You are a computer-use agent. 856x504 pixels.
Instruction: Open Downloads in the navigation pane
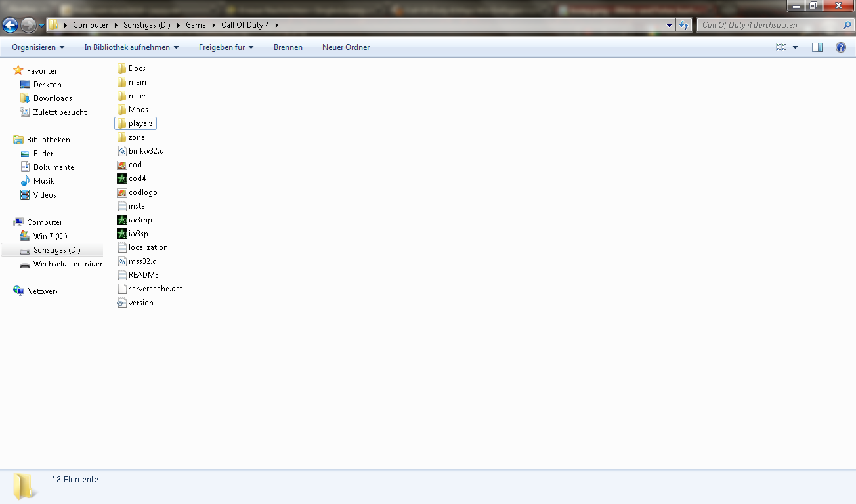pos(53,98)
